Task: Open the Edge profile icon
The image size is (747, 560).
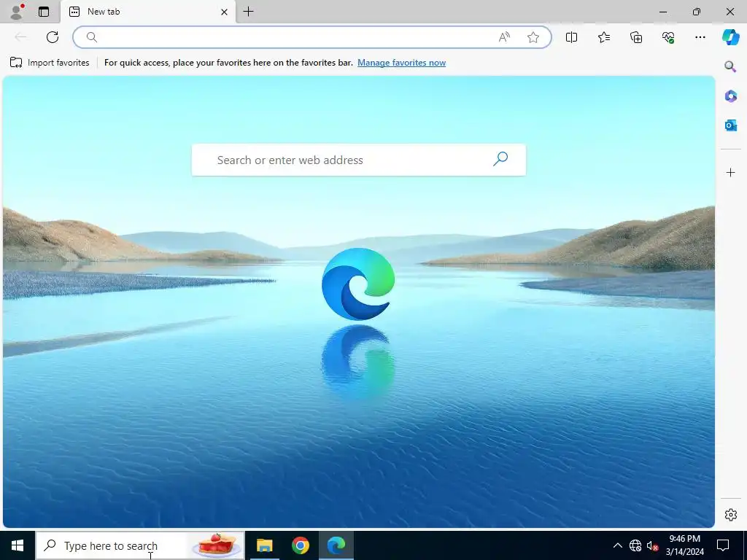Action: tap(17, 12)
